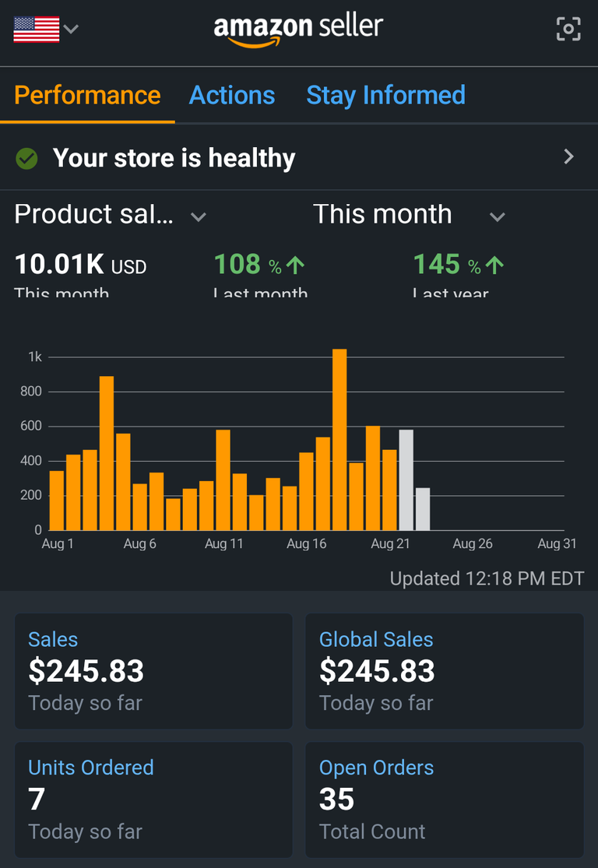Tap the green arrow beside 108%
The image size is (598, 868).
295,265
